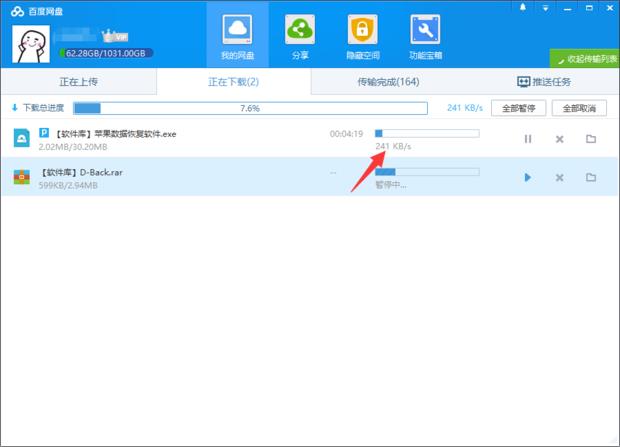Open folder for 苹果数据恢复软件.exe download
This screenshot has height=447, width=620.
[591, 139]
